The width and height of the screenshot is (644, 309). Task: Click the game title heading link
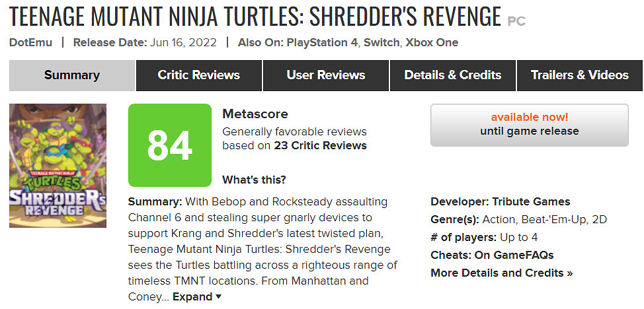(x=255, y=15)
